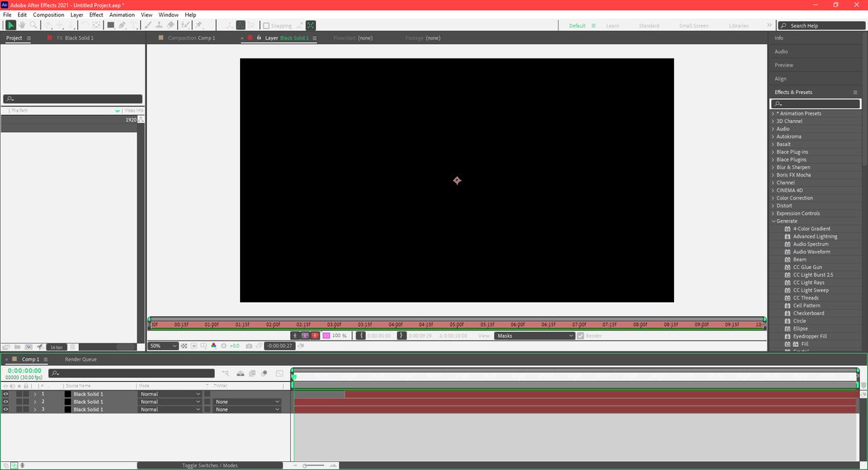Image resolution: width=868 pixels, height=470 pixels.
Task: Click the pink alpha overlay color swatch
Action: coord(326,336)
